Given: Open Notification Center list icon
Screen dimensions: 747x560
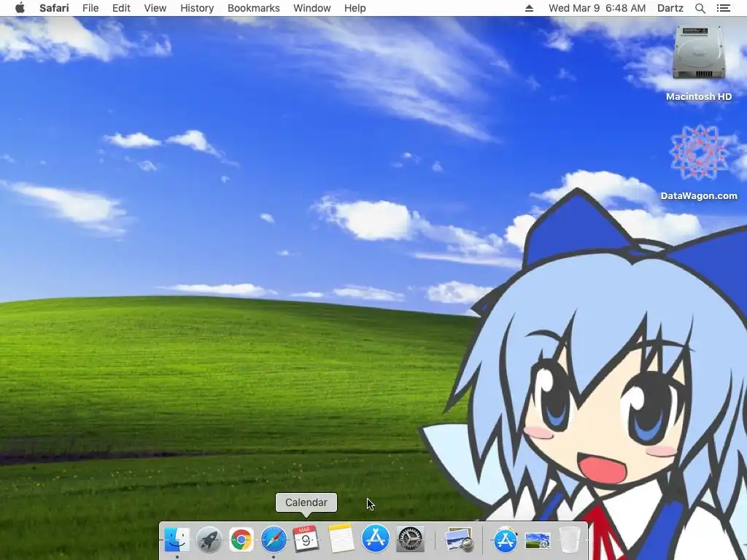Looking at the screenshot, I should point(723,8).
